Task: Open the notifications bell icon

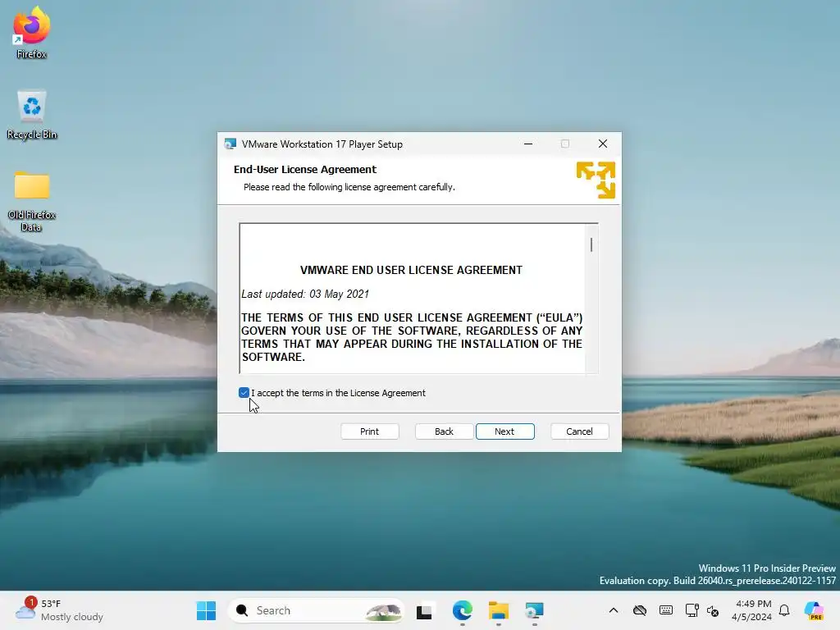Action: click(784, 610)
